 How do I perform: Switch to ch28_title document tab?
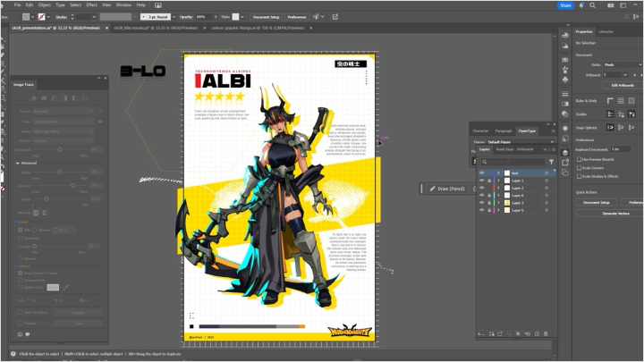click(x=156, y=28)
